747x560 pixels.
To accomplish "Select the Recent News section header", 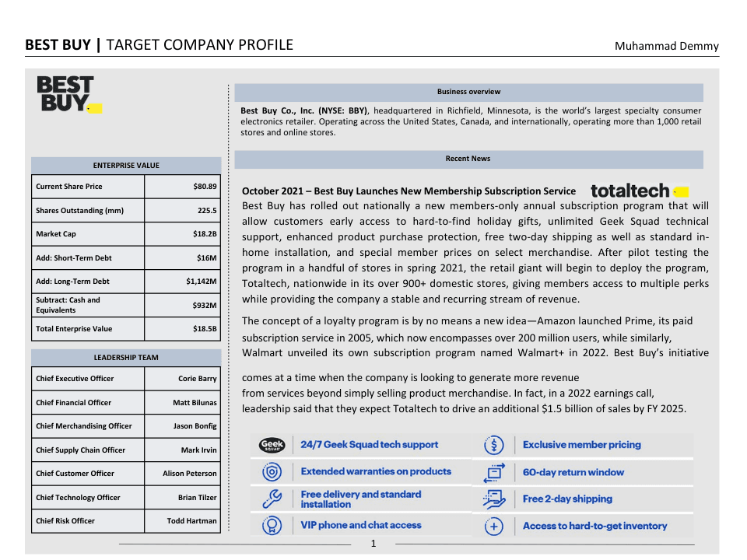I will coord(468,159).
